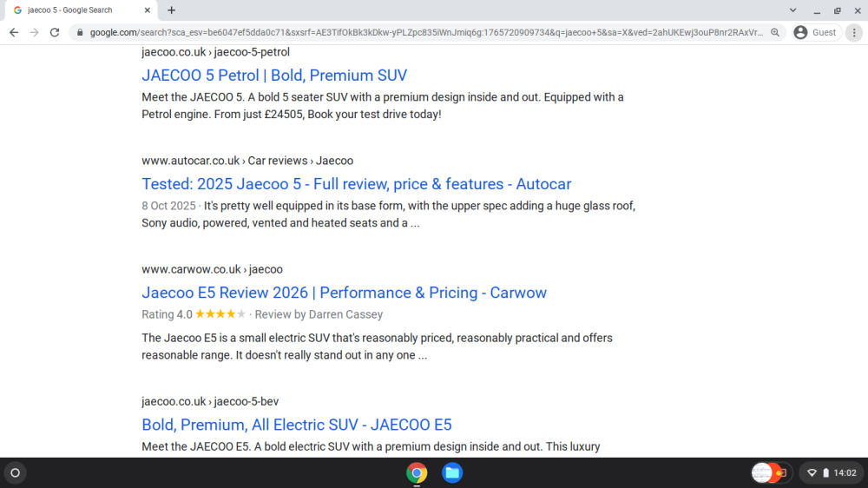Screen dimensions: 868x488
Task: Open the status tray showing 14:02
Action: [832, 473]
